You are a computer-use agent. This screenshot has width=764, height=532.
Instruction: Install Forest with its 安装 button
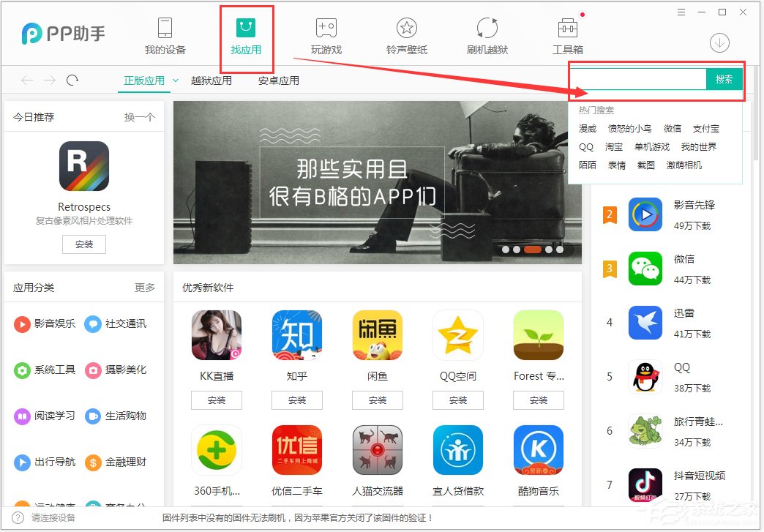click(x=539, y=400)
